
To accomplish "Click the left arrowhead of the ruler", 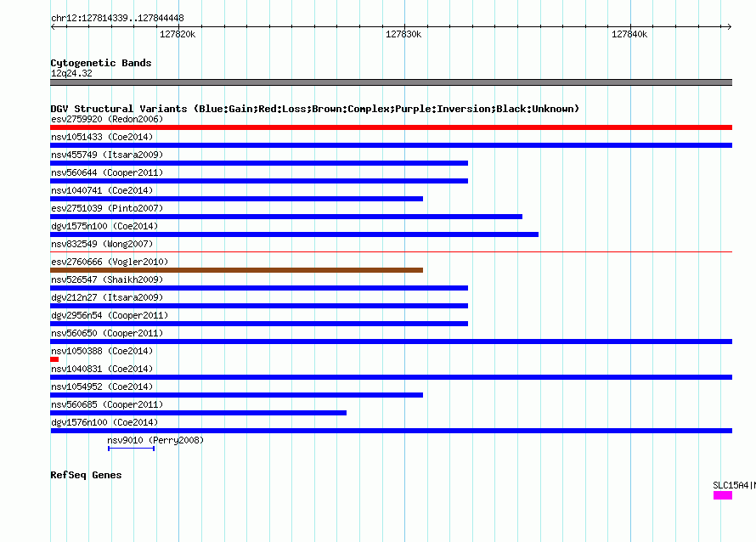I will point(53,26).
